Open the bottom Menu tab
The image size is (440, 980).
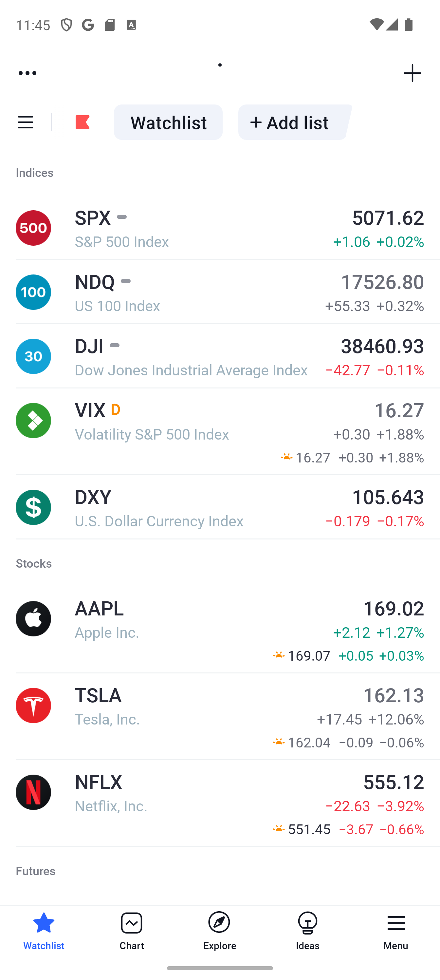pyautogui.click(x=396, y=931)
